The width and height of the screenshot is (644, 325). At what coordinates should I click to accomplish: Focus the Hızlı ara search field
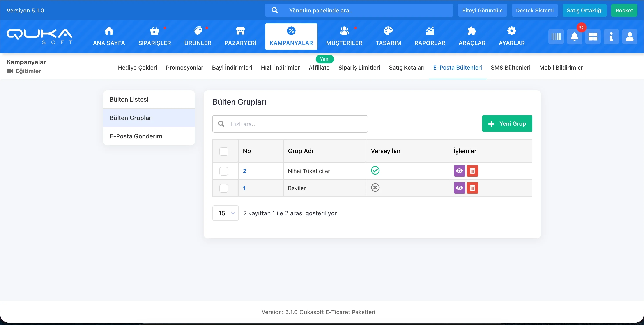(295, 124)
